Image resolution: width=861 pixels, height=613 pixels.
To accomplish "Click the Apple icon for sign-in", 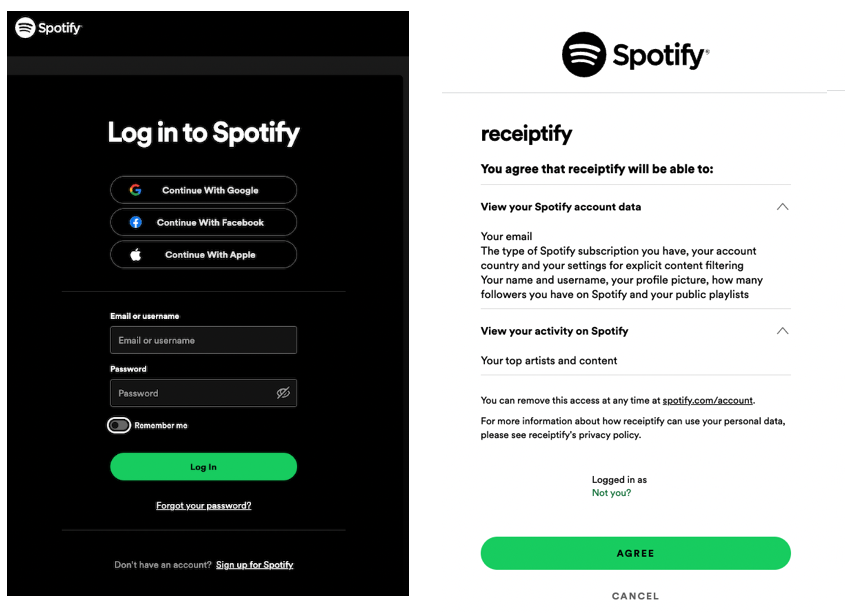I will 135,254.
